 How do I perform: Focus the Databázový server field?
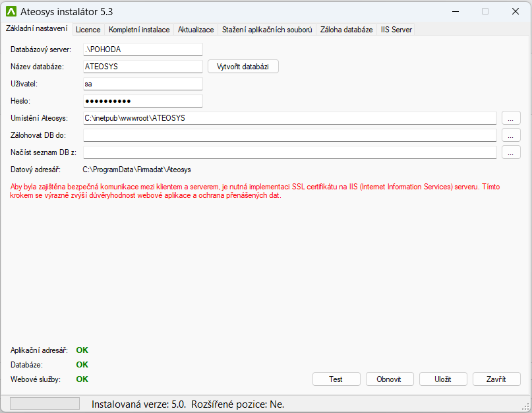[142, 49]
